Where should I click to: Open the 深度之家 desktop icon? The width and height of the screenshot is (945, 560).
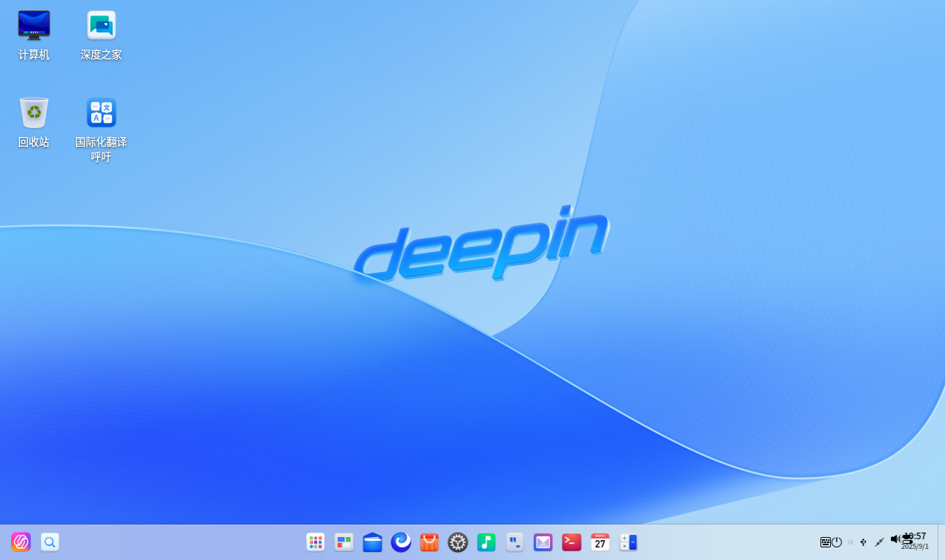102,35
